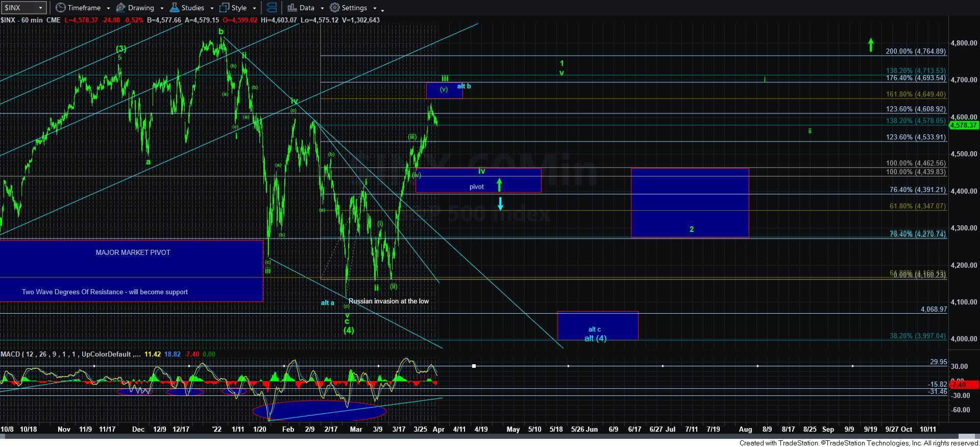The width and height of the screenshot is (980, 447).
Task: Click the white square handle on MACD line
Action: tap(474, 366)
